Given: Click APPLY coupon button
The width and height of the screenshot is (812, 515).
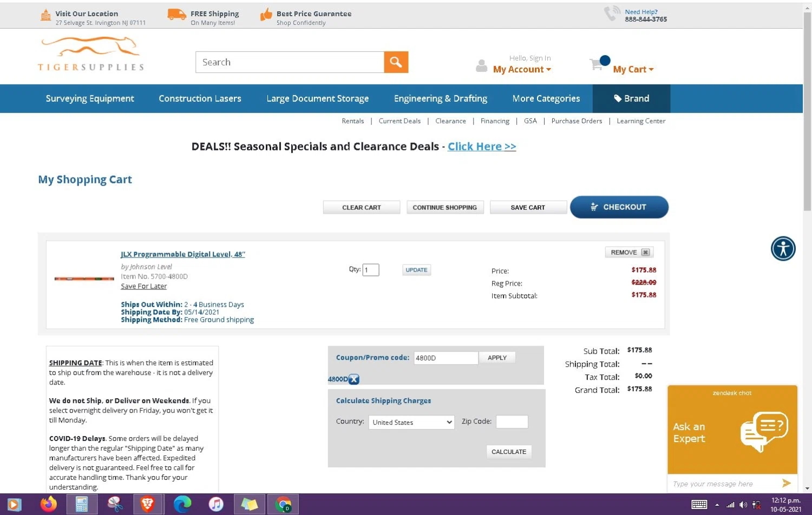Looking at the screenshot, I should (x=497, y=358).
